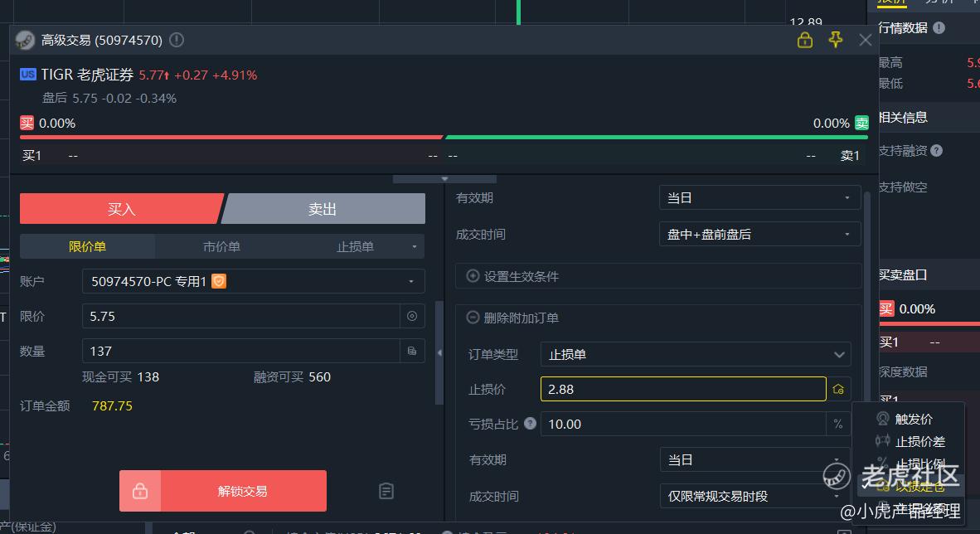Collapse the quote header with the down-arrow handle
This screenshot has height=534, width=980.
444,179
